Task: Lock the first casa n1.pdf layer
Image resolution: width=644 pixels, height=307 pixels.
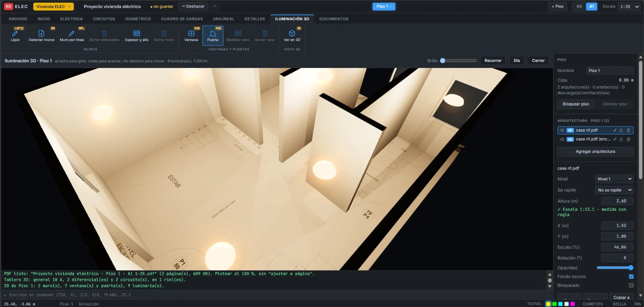Action: (x=621, y=130)
